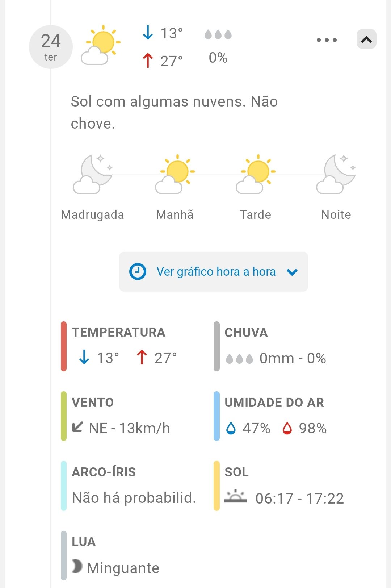Collapse the day 24 forecast card
Image resolution: width=391 pixels, height=588 pixels.
(366, 39)
